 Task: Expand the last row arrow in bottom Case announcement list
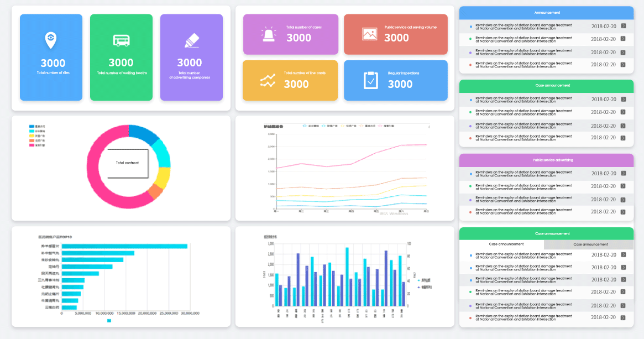(x=624, y=317)
